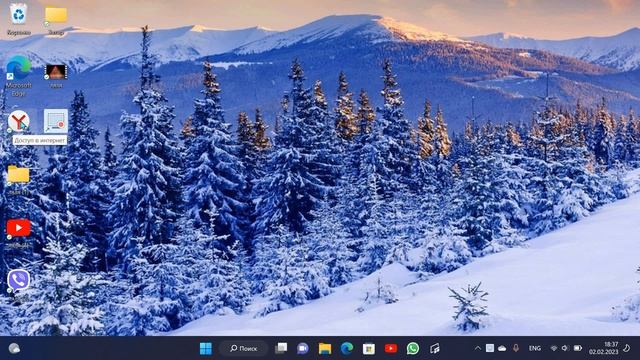Open the YouTube app from the taskbar
640x360 pixels.
pyautogui.click(x=391, y=348)
